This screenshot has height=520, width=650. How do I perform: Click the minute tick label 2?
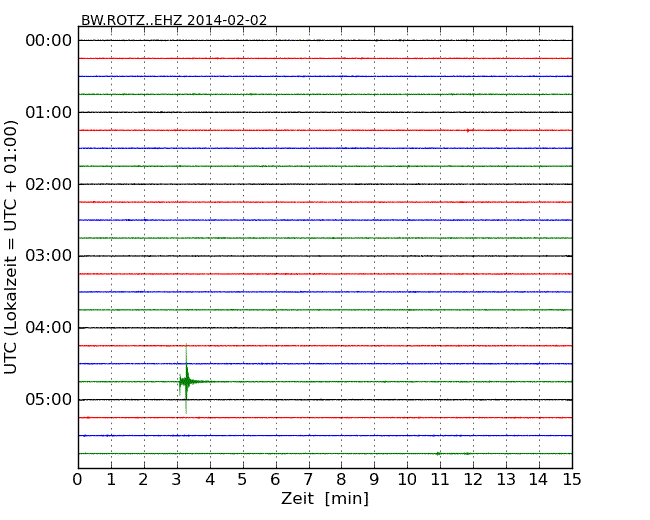point(143,480)
